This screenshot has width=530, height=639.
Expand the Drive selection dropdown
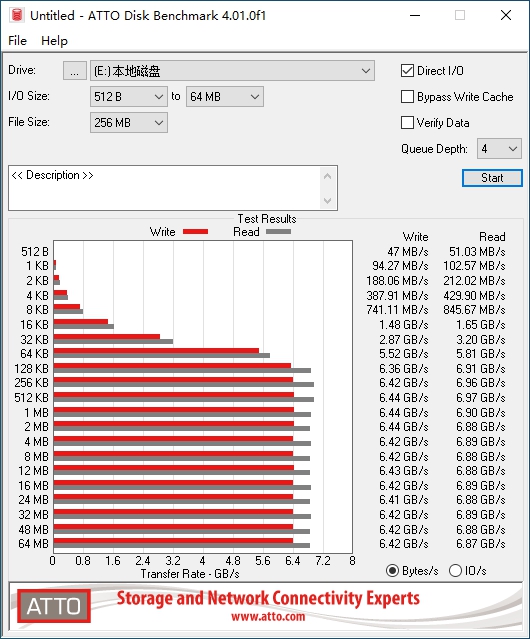point(232,71)
